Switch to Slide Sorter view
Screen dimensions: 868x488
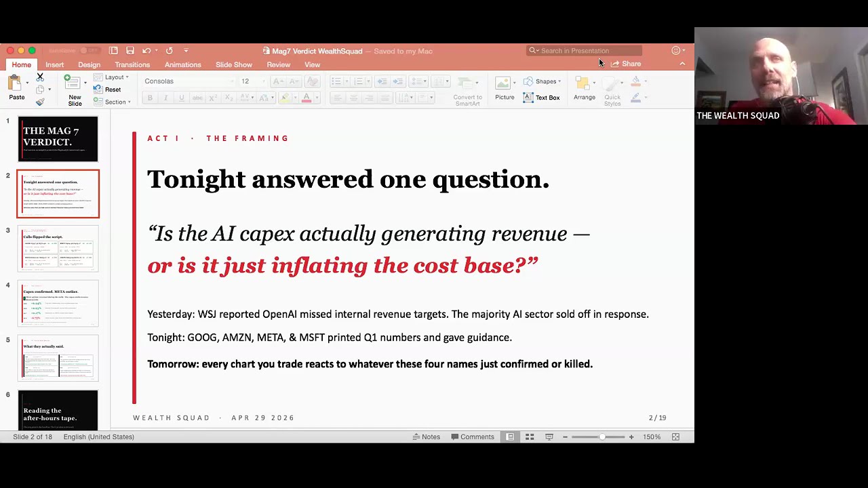(530, 437)
